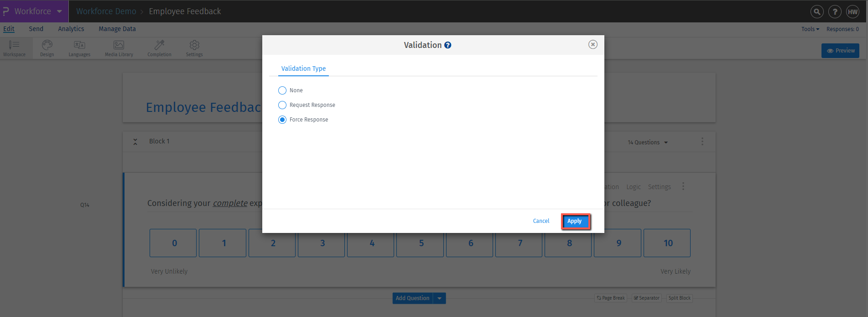Click the Employee Feedback breadcrumb title
Screen dimensions: 868x317
[185, 11]
